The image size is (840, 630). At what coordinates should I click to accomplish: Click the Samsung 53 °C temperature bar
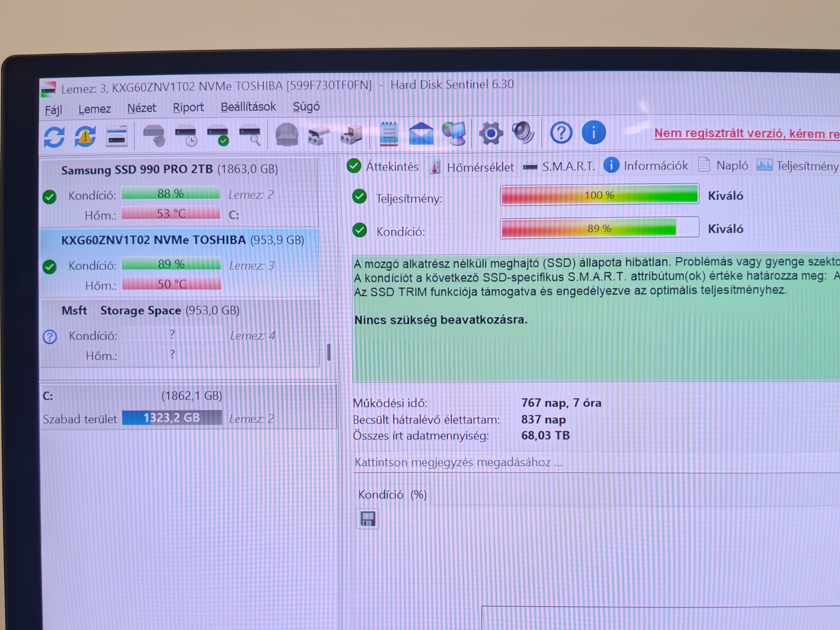[x=171, y=214]
